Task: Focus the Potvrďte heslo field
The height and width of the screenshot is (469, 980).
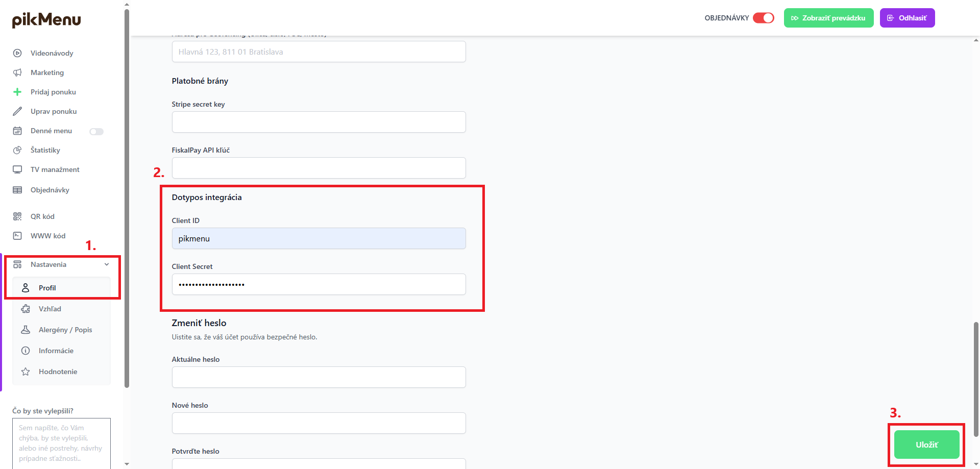Action: [x=318, y=463]
